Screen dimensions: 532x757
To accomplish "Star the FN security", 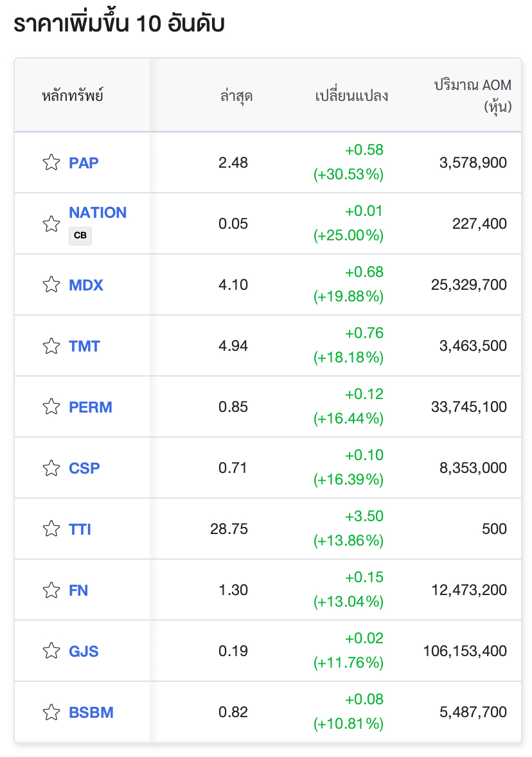I will (x=51, y=591).
